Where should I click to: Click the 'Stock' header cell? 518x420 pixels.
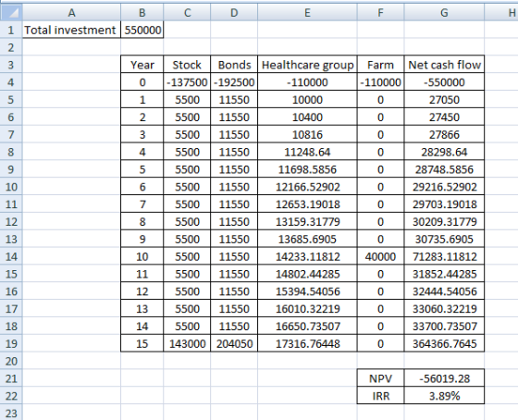tap(187, 65)
